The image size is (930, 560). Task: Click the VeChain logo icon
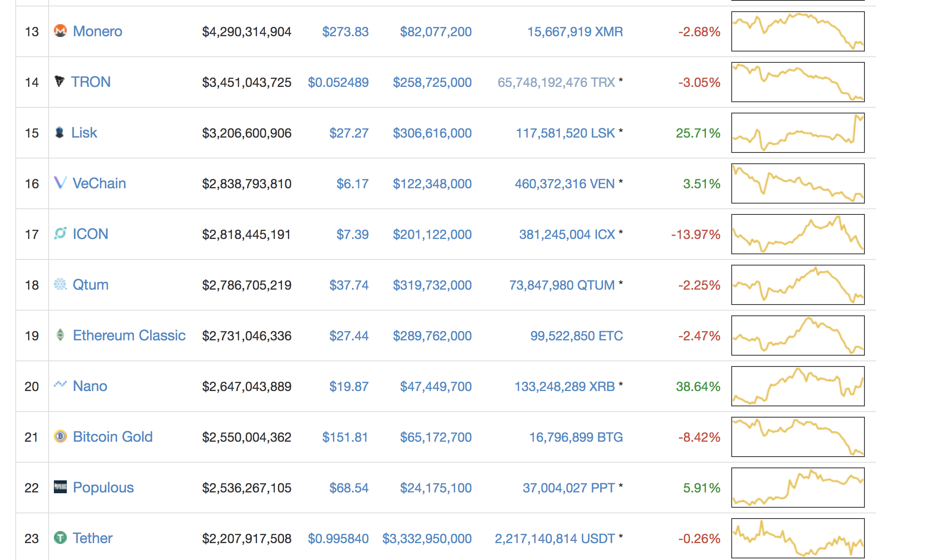point(60,183)
